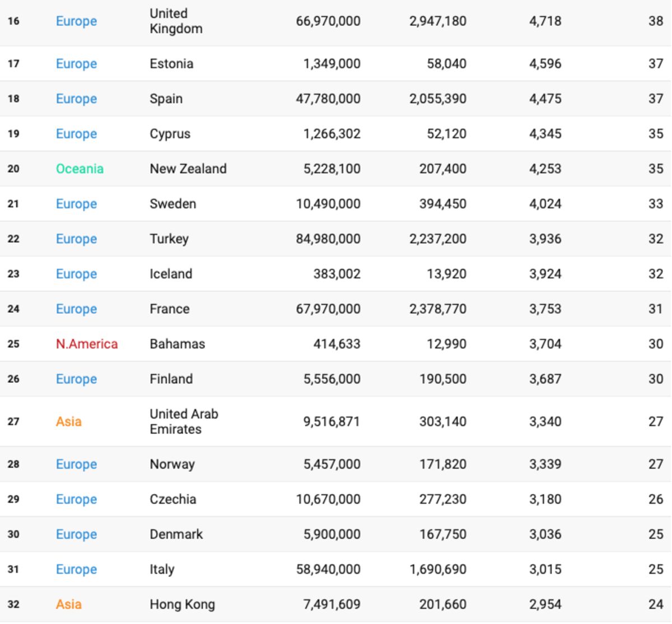Select the Czechia country name

coord(173,500)
